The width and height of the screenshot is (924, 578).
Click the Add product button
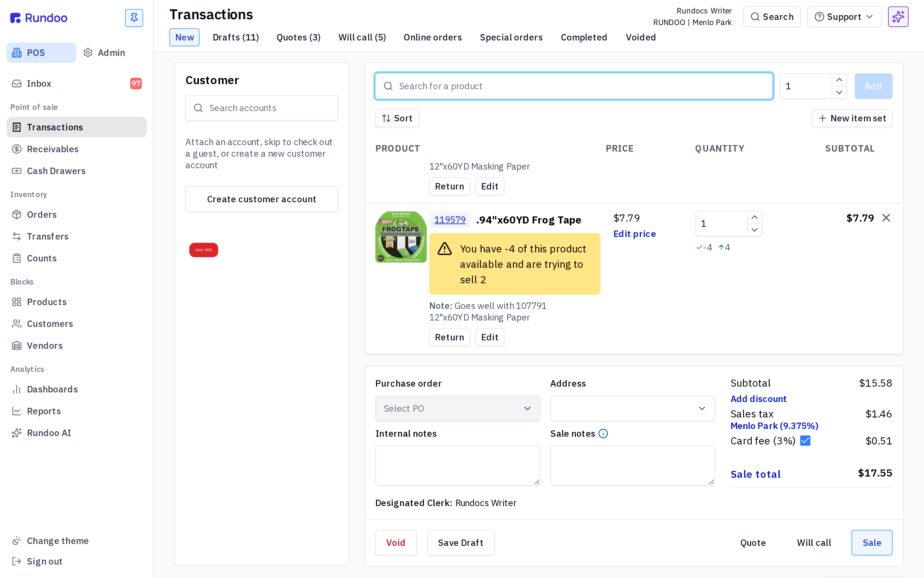coord(873,86)
